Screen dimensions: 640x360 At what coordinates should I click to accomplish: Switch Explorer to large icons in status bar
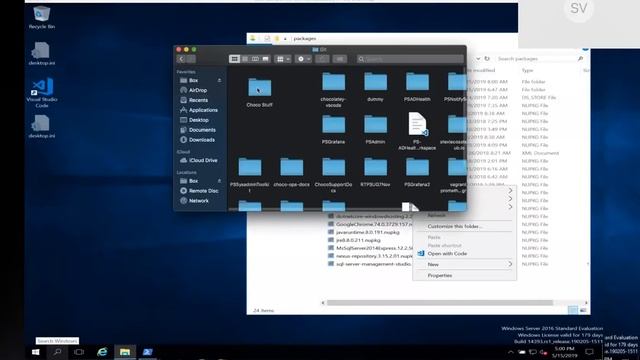pos(583,311)
